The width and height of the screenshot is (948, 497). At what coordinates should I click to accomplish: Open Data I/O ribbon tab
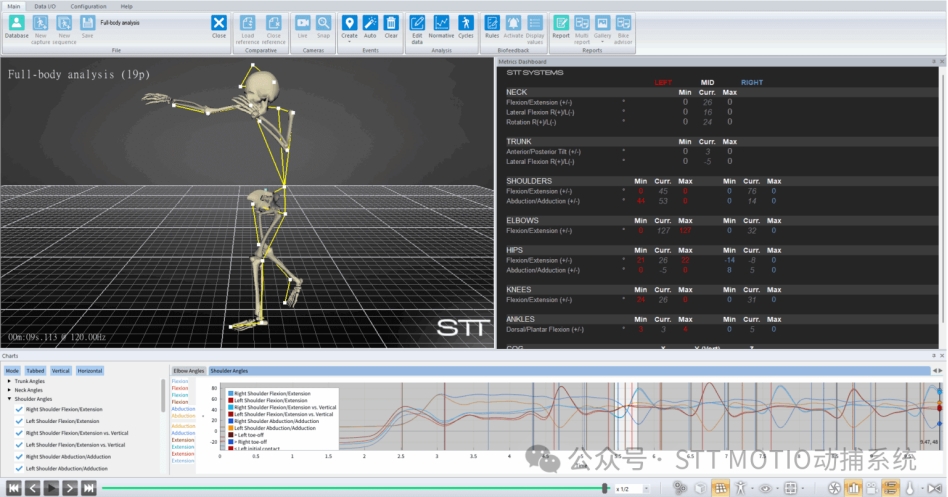click(x=45, y=6)
